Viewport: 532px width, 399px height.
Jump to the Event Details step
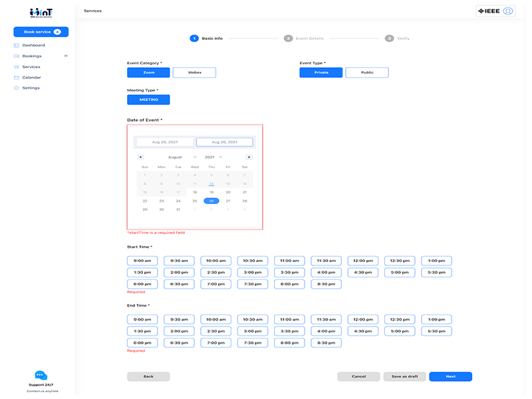(288, 39)
